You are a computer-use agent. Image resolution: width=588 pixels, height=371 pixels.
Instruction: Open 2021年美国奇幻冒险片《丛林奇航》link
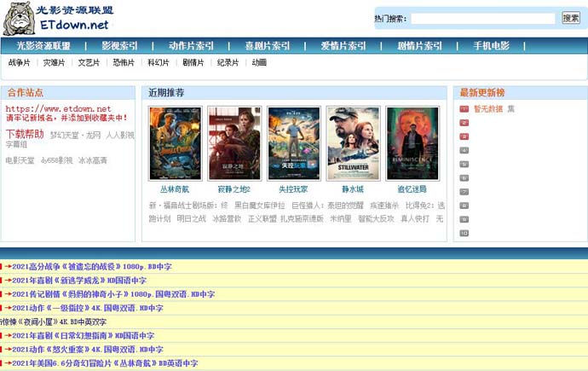[105, 363]
